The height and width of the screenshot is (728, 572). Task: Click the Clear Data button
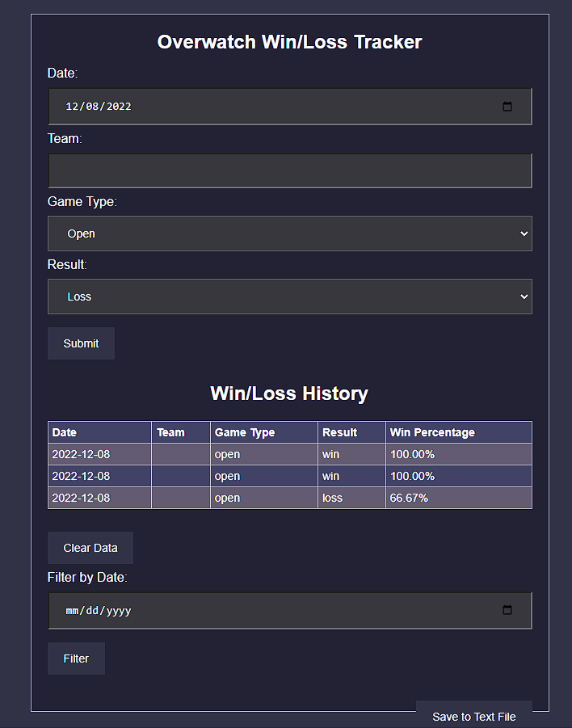(90, 547)
